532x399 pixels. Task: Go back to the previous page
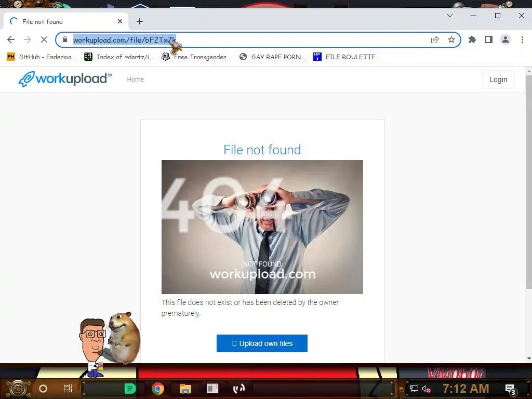tap(11, 39)
